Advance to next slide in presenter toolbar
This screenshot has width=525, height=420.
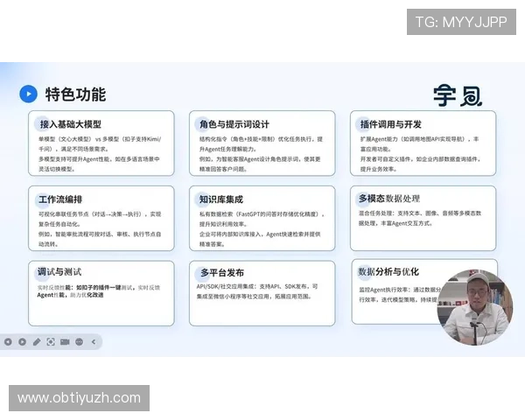tap(23, 342)
